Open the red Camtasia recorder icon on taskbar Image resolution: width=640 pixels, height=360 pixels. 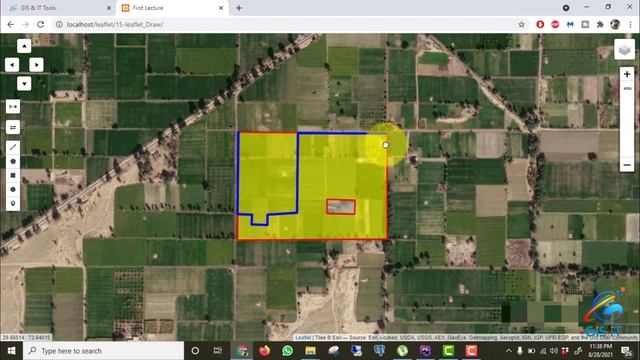pyautogui.click(x=471, y=351)
